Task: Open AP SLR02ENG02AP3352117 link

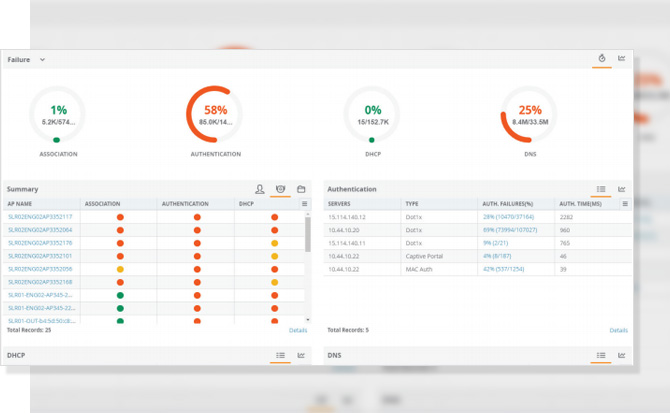Action: coord(40,216)
